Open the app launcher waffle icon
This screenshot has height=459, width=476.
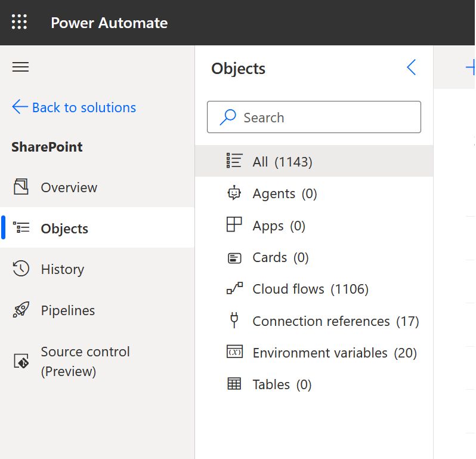pyautogui.click(x=20, y=23)
